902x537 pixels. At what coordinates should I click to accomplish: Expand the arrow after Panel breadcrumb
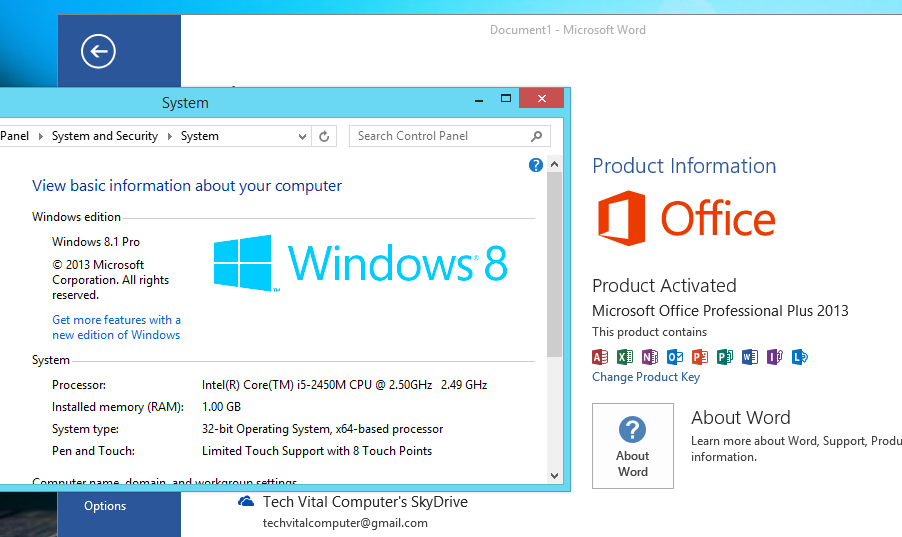pos(40,136)
